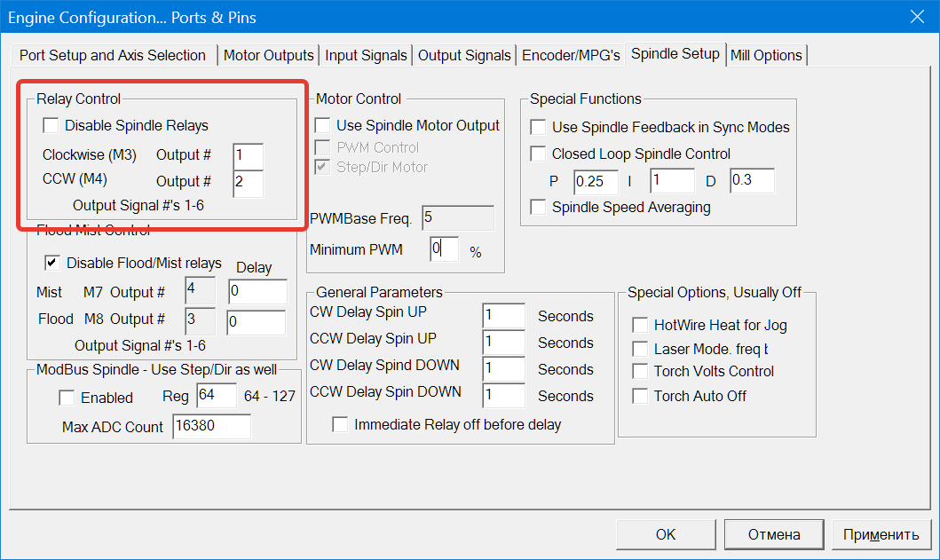This screenshot has height=560, width=940.
Task: Switch to Port Setup and Axis Selection tab
Action: coord(113,55)
